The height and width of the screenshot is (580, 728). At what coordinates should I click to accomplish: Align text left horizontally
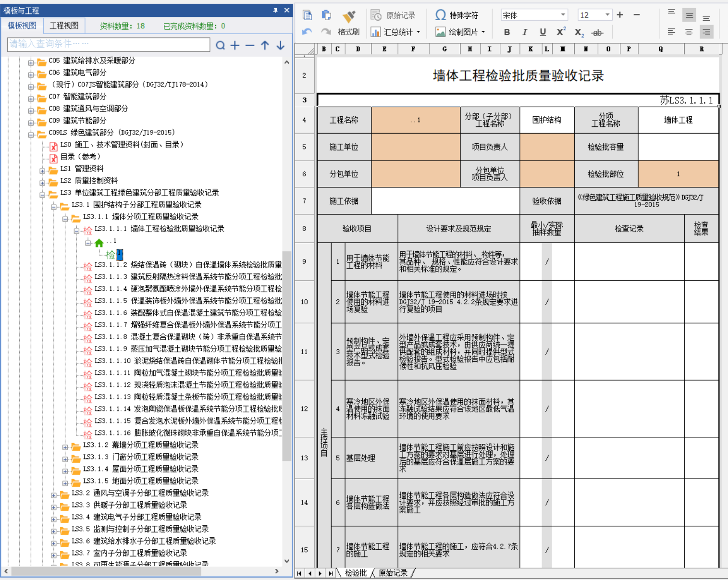tap(672, 32)
